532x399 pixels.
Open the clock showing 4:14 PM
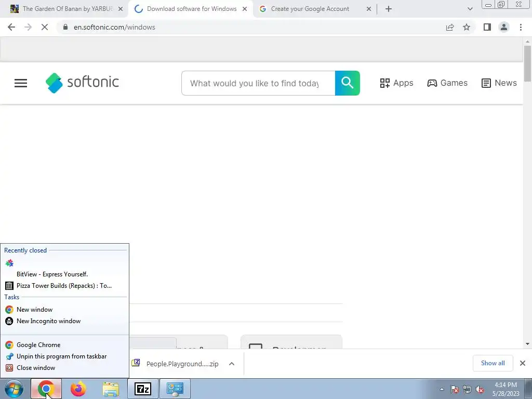[x=506, y=389]
